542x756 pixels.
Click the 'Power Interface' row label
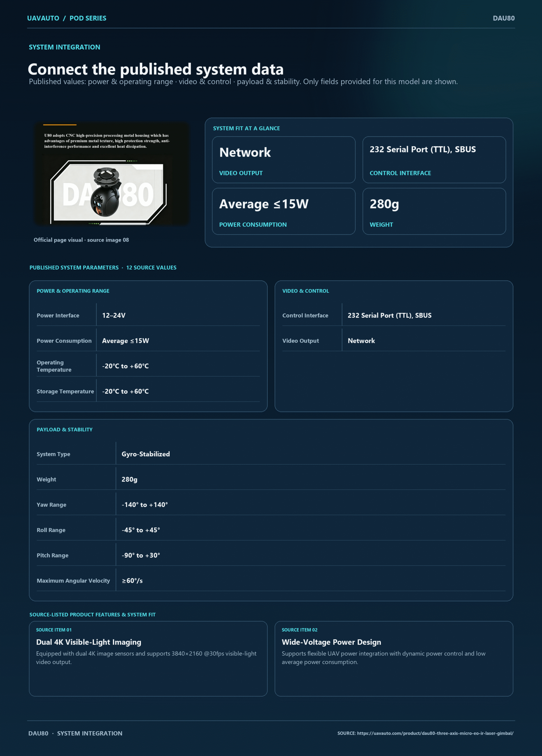pos(58,315)
